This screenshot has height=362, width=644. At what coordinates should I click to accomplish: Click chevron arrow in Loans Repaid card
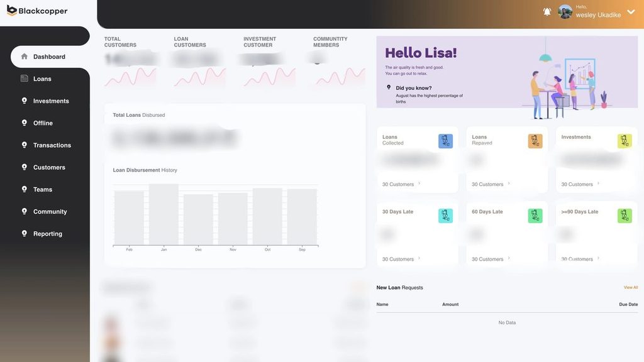(x=509, y=184)
